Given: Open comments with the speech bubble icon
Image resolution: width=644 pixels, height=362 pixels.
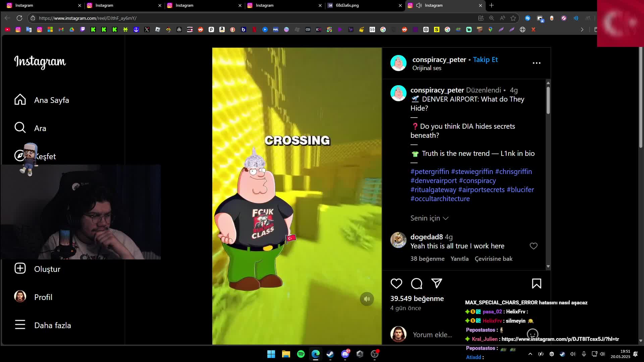Looking at the screenshot, I should [x=417, y=284].
